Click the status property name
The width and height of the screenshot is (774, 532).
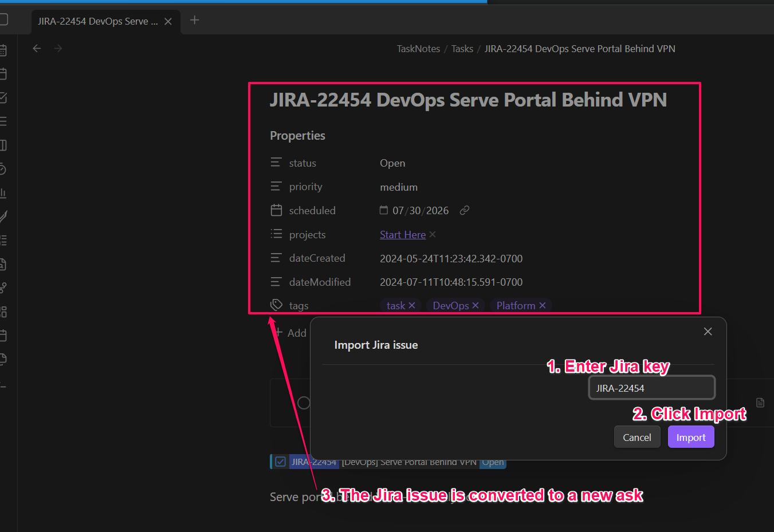click(302, 163)
